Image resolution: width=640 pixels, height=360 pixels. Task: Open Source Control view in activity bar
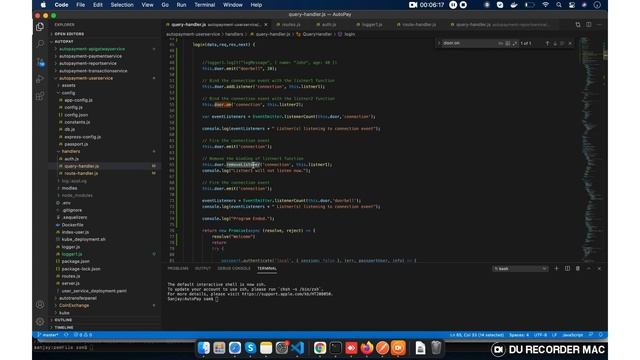coord(40,62)
